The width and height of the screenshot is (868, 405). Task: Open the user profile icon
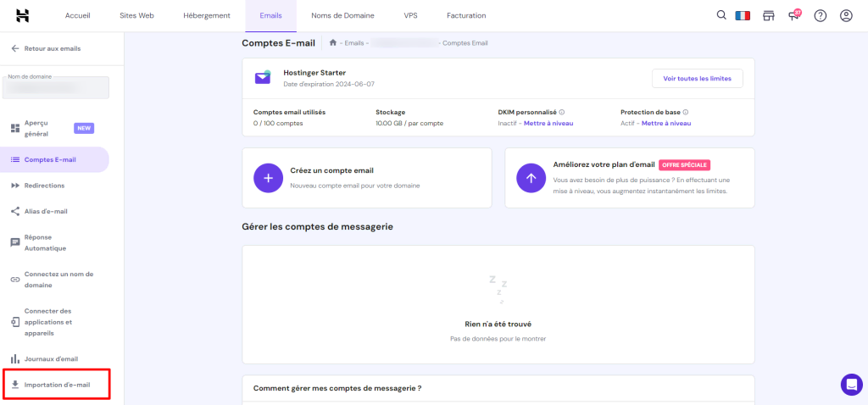845,15
